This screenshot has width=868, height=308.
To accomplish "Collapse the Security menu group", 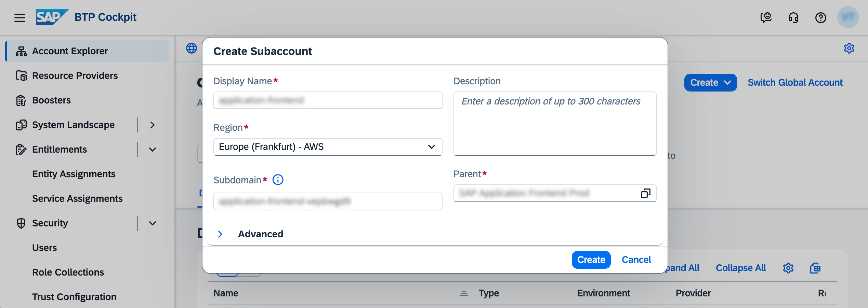I will [153, 223].
